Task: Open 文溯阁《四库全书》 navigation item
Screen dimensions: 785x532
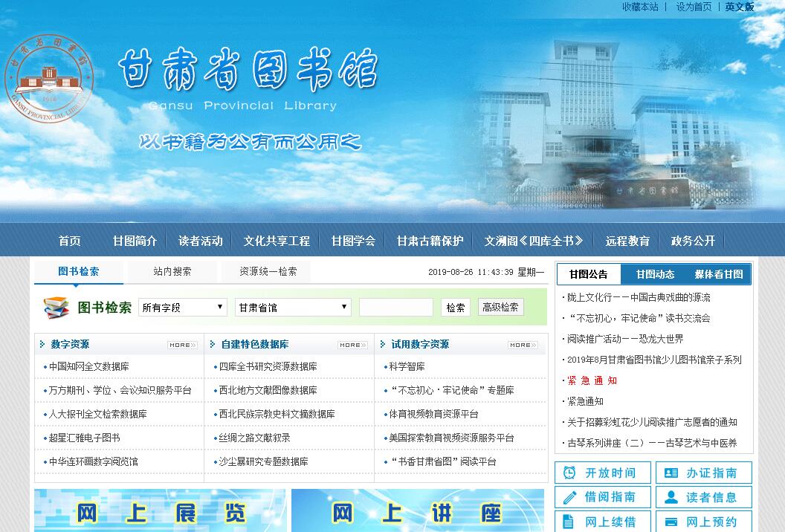Action: pos(534,241)
